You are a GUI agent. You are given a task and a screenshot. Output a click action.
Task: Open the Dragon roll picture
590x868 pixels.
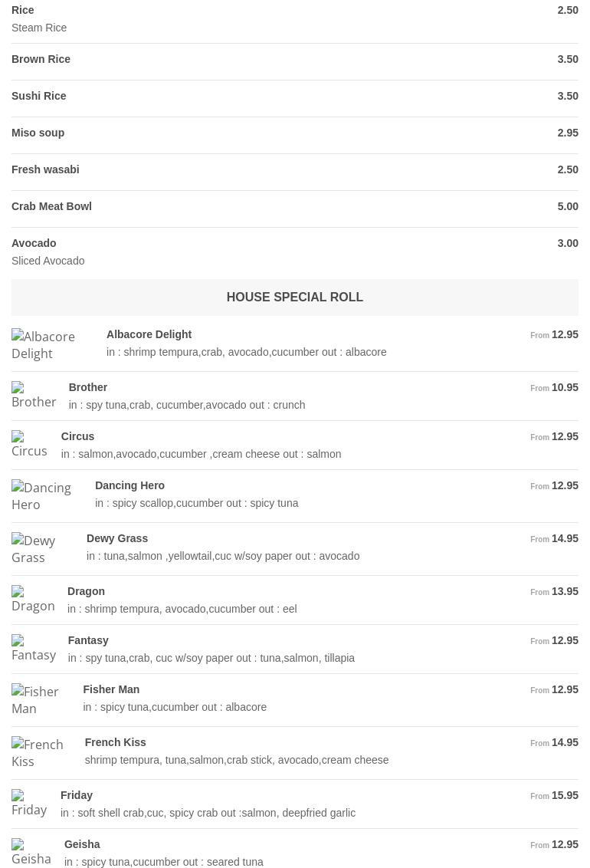pyautogui.click(x=33, y=600)
